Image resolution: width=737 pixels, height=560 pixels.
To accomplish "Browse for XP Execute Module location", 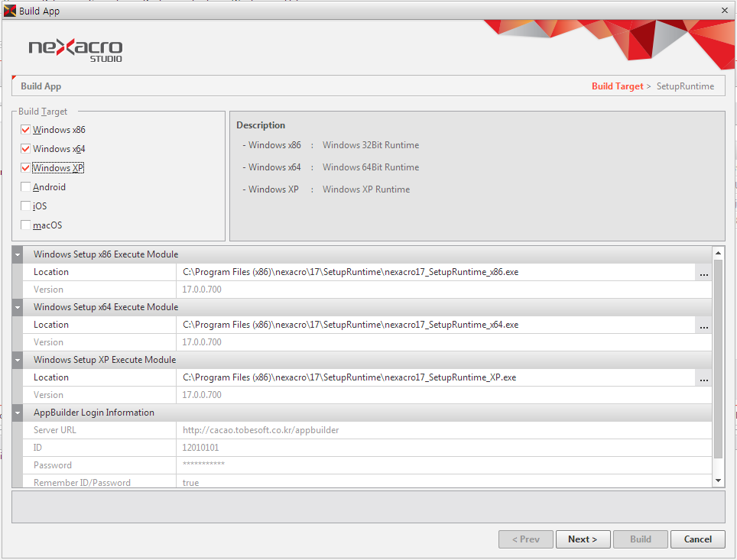I will [703, 378].
